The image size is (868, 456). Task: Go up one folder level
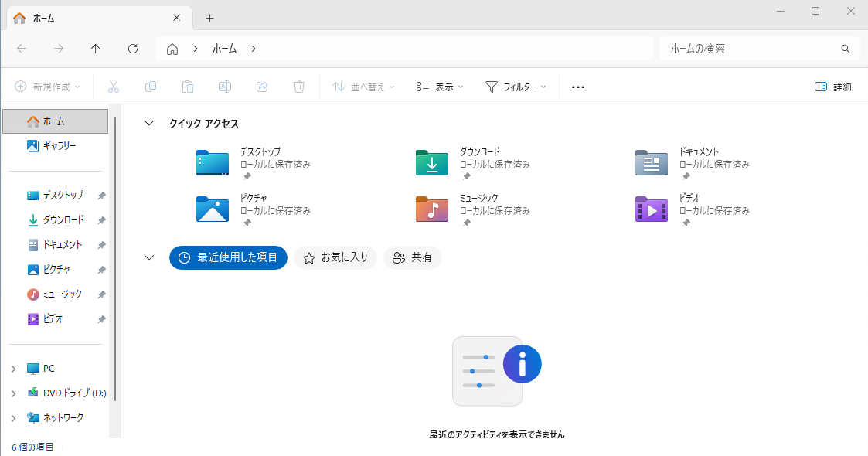click(96, 49)
